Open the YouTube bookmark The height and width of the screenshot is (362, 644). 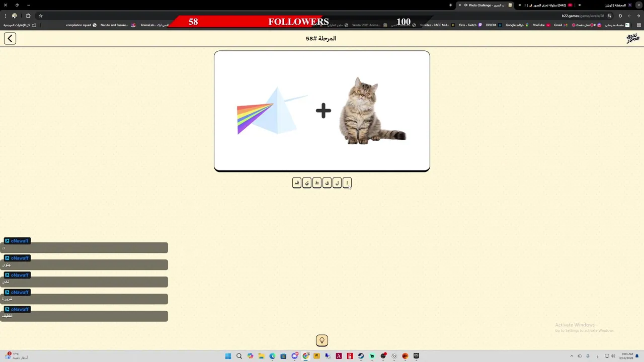pos(541,25)
